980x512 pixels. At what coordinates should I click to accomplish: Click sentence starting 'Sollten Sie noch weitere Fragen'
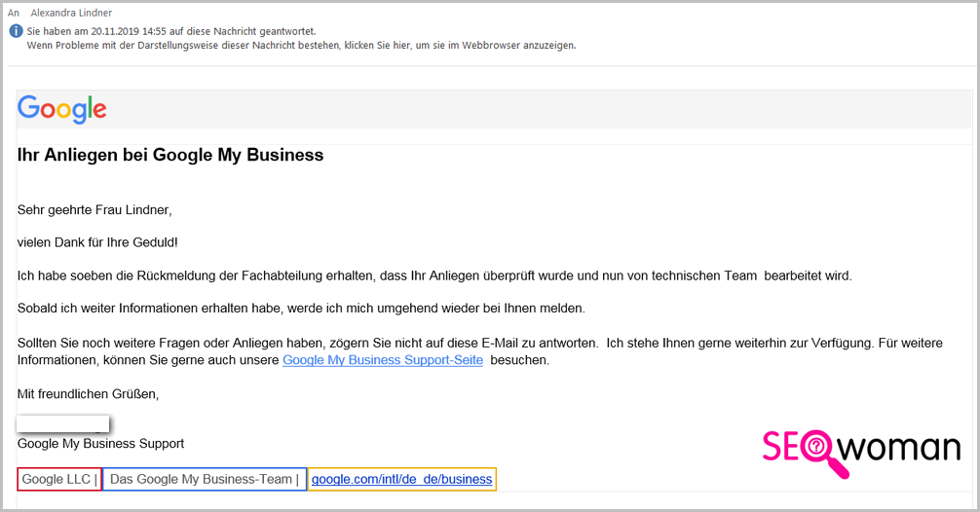pyautogui.click(x=480, y=351)
